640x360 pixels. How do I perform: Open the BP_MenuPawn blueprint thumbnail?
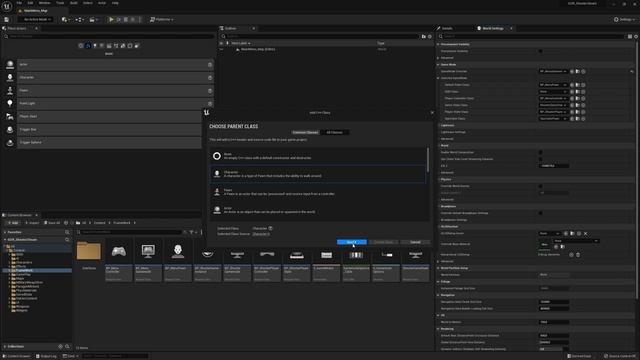178,251
